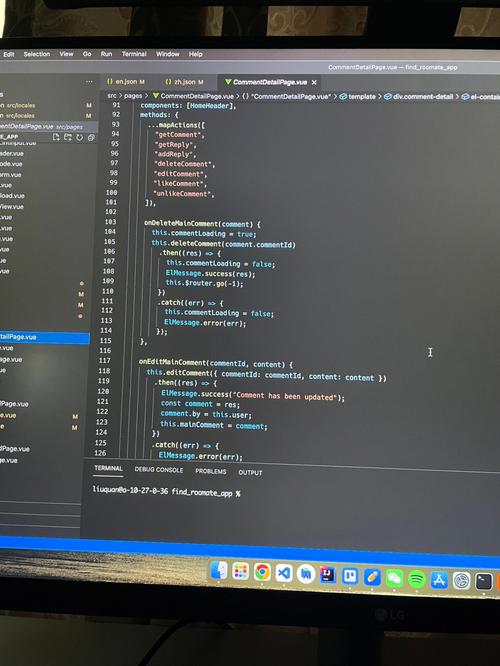
Task: Click the New File icon in Explorer
Action: [56, 137]
